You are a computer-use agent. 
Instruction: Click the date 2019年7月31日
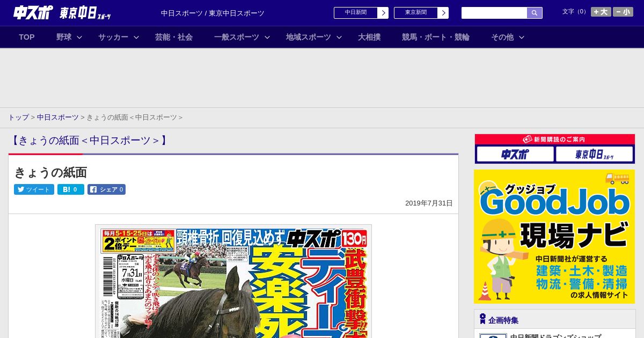coord(429,203)
